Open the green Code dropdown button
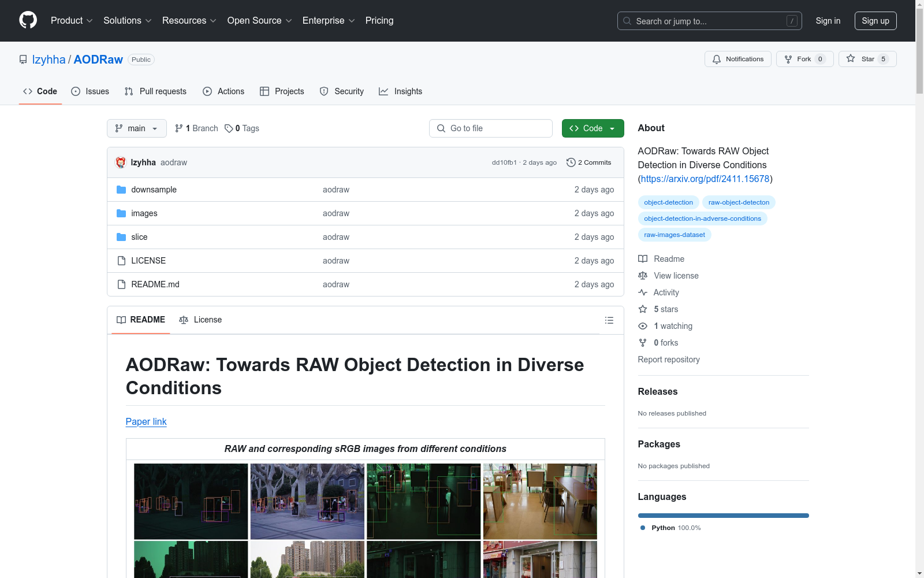The height and width of the screenshot is (578, 924). [593, 128]
